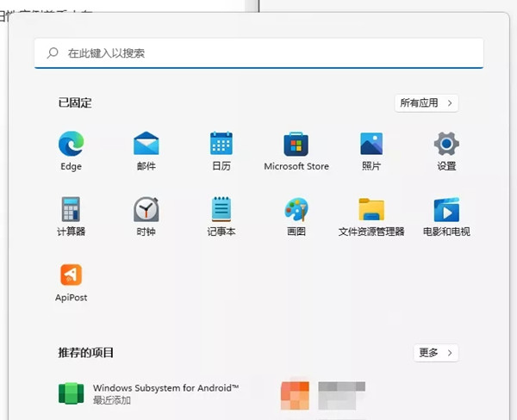
Task: Click the Windows Subsystem for Android™ title text
Action: 165,388
